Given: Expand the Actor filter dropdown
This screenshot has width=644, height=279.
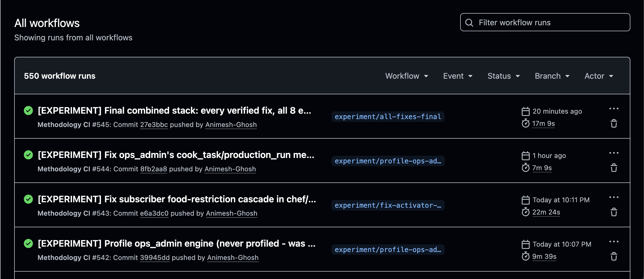Looking at the screenshot, I should 599,76.
